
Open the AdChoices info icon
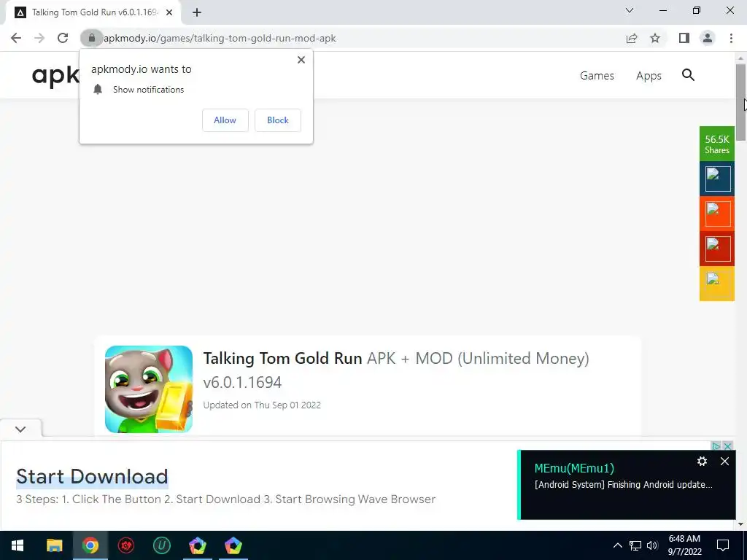716,446
